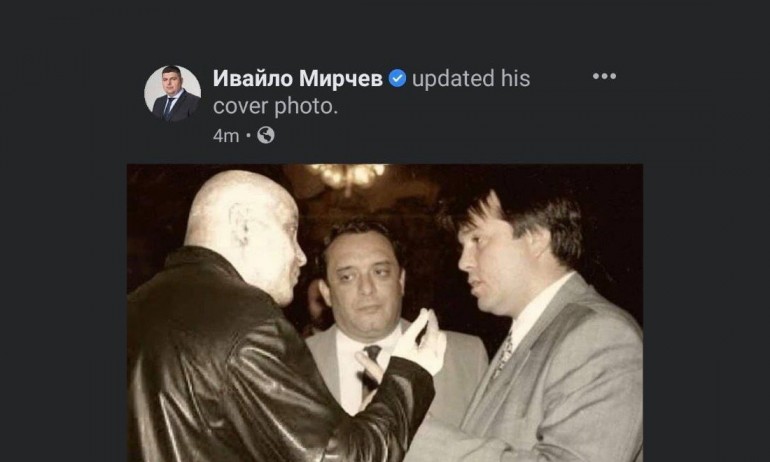Click the 'updated his' post text
This screenshot has width=770, height=462.
(x=471, y=79)
